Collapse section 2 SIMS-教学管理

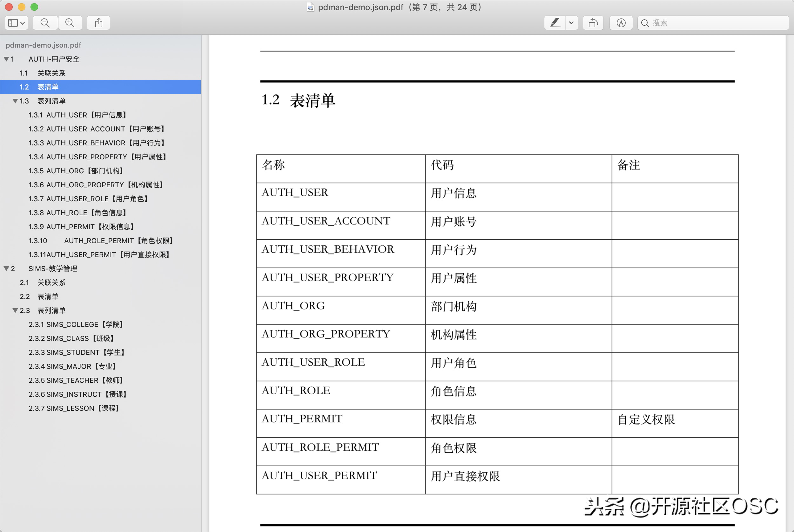pyautogui.click(x=6, y=268)
